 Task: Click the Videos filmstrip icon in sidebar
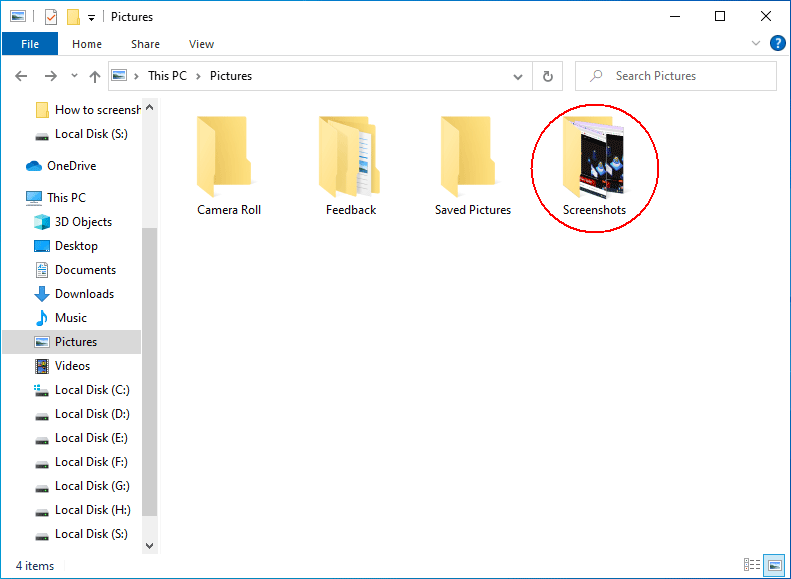coord(42,366)
